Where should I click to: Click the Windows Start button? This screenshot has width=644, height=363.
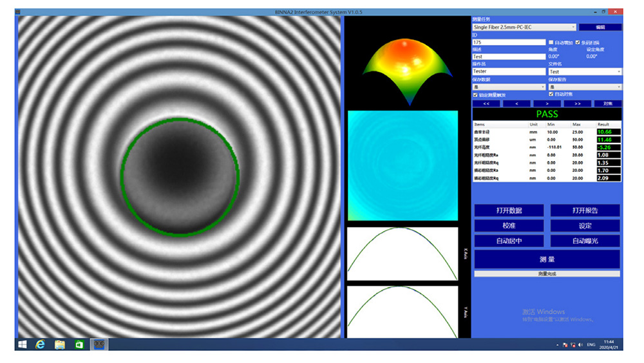pos(22,345)
